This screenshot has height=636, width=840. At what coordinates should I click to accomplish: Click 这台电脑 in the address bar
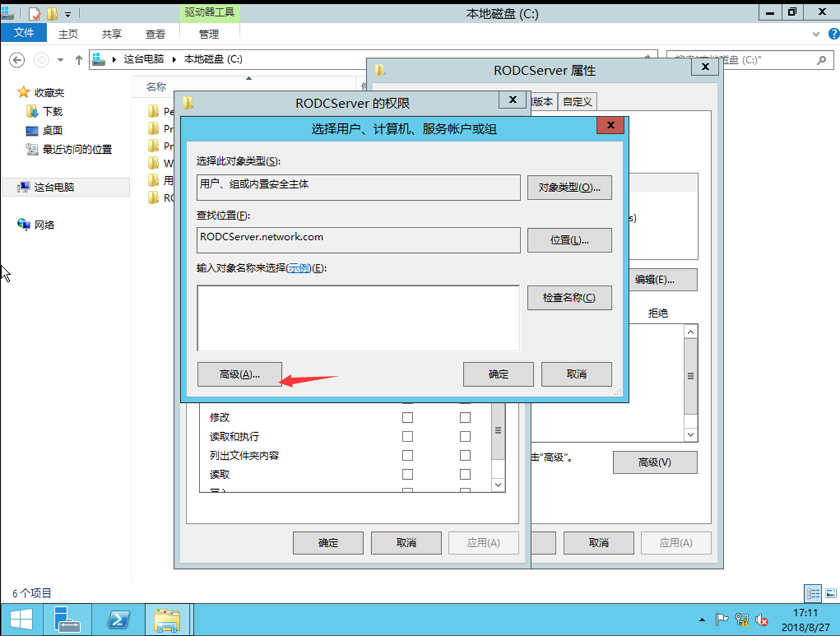(x=144, y=60)
